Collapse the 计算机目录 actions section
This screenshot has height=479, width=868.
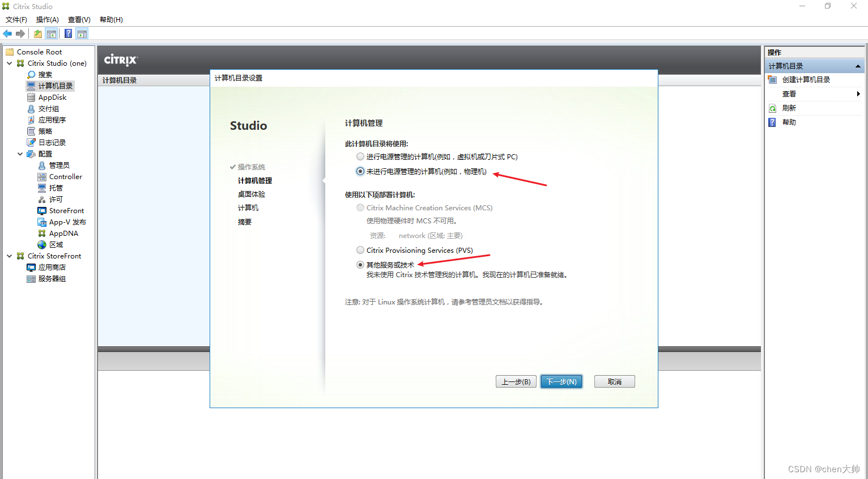858,66
